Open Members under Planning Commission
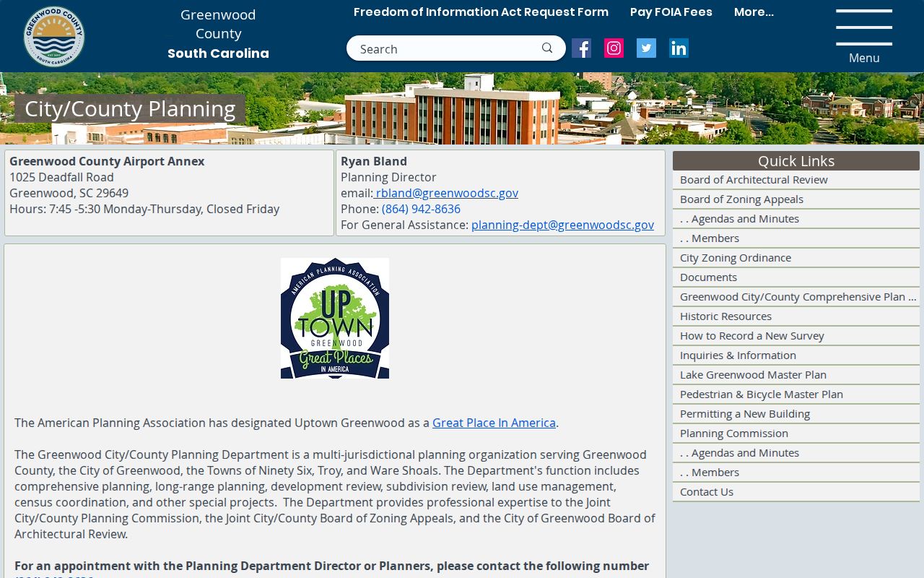Viewport: 924px width, 578px height. click(x=796, y=473)
